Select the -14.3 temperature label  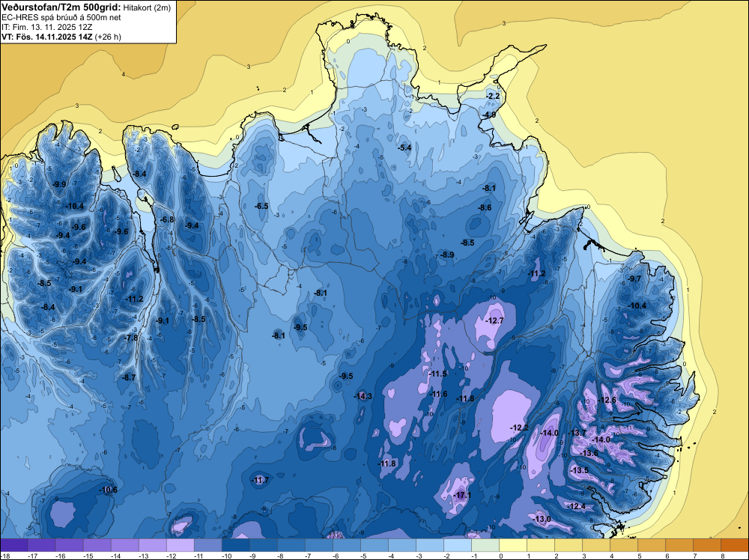click(x=363, y=396)
